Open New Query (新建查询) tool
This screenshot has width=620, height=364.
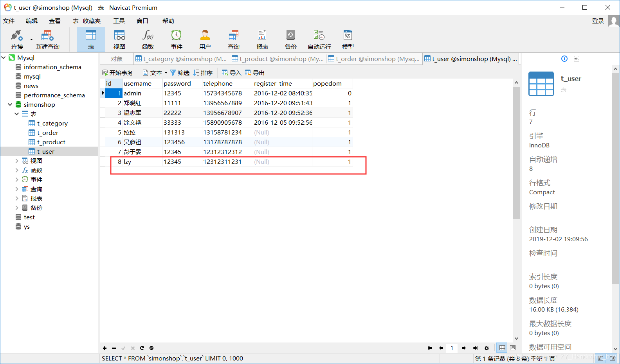coord(47,39)
